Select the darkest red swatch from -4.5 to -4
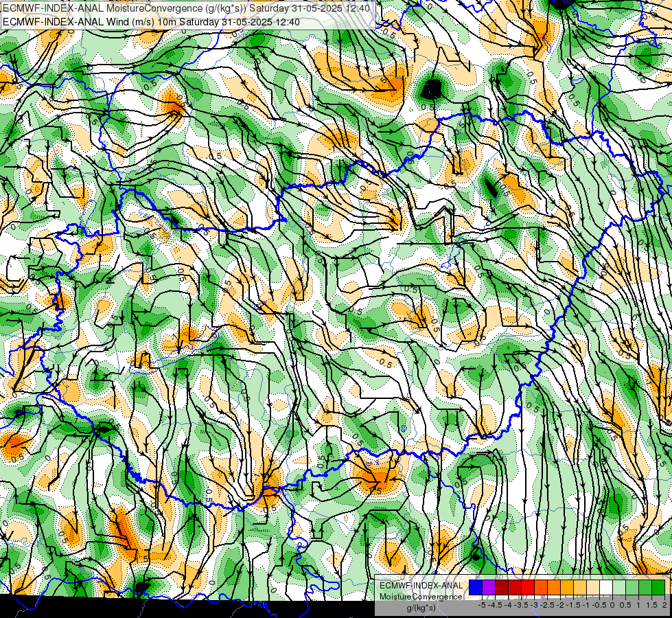The height and width of the screenshot is (618, 672). pyautogui.click(x=502, y=588)
